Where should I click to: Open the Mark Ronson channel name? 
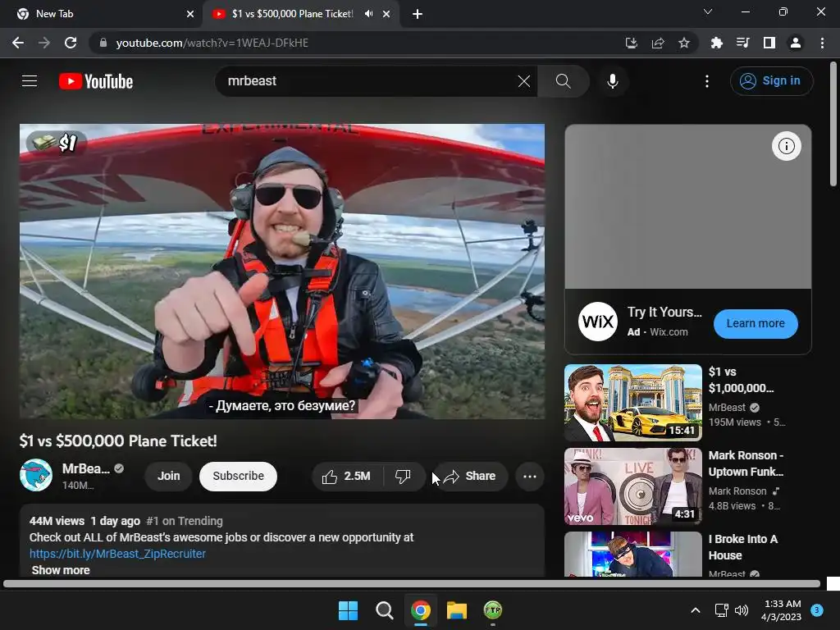[737, 491]
